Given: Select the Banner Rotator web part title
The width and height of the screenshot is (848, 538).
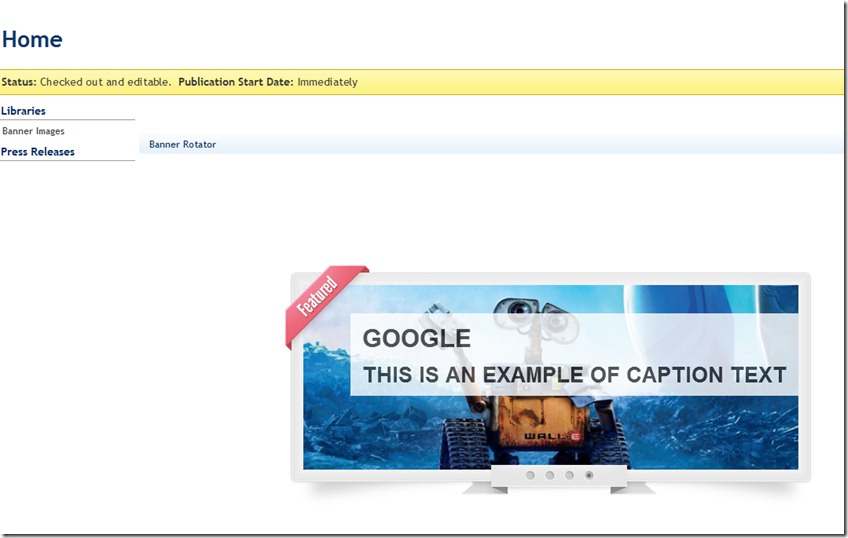Looking at the screenshot, I should [182, 144].
